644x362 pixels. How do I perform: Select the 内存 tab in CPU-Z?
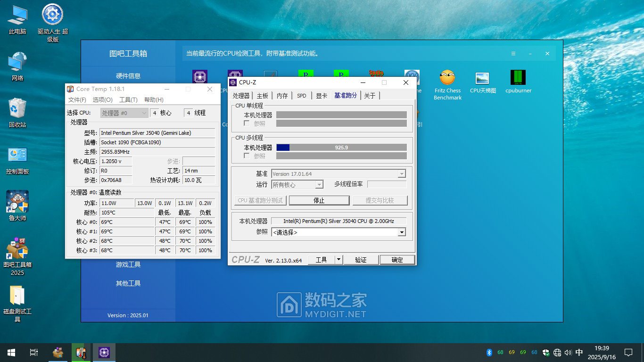[x=282, y=96]
